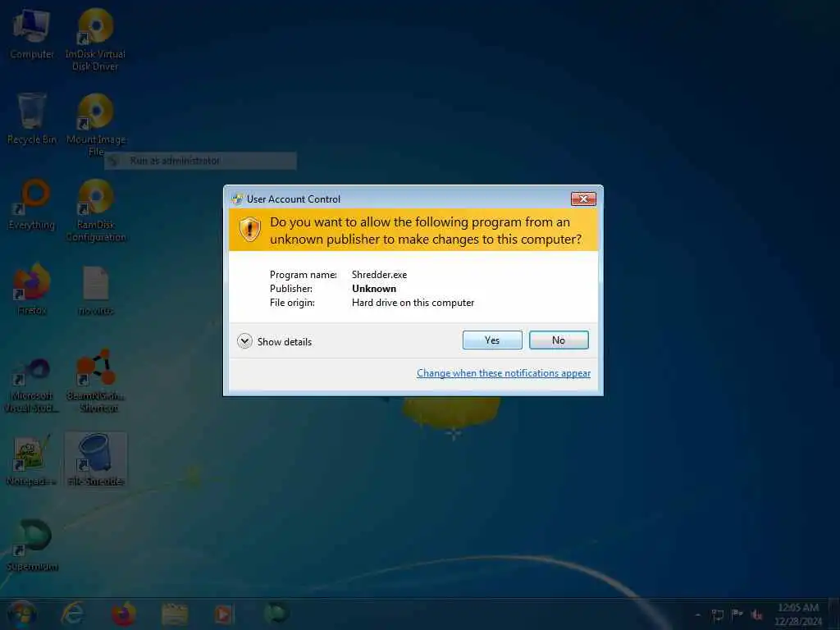
Task: Select the Firefox desktop shortcut
Action: coord(32,290)
